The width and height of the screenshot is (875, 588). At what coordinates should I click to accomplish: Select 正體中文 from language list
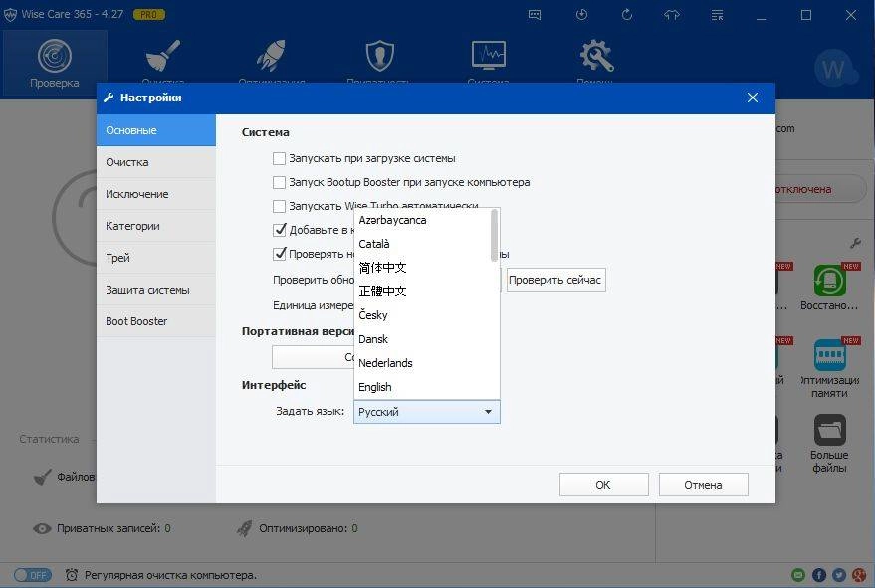pyautogui.click(x=423, y=292)
